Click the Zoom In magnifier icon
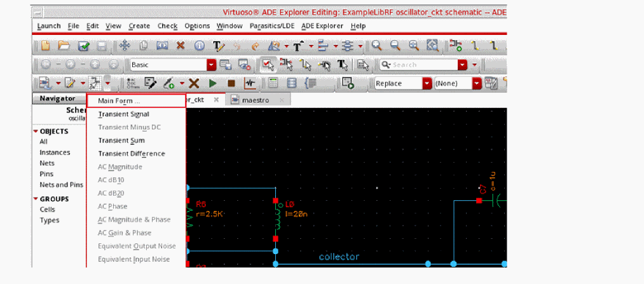This screenshot has height=284, width=644. 376,46
